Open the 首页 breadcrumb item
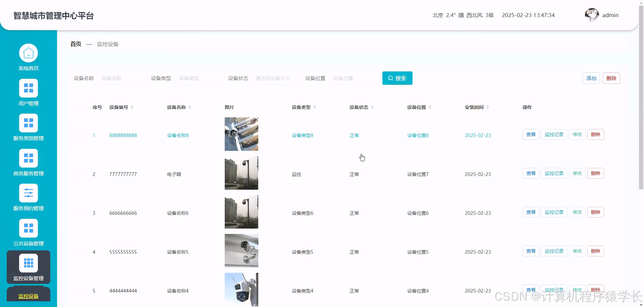Image resolution: width=644 pixels, height=307 pixels. 75,44
